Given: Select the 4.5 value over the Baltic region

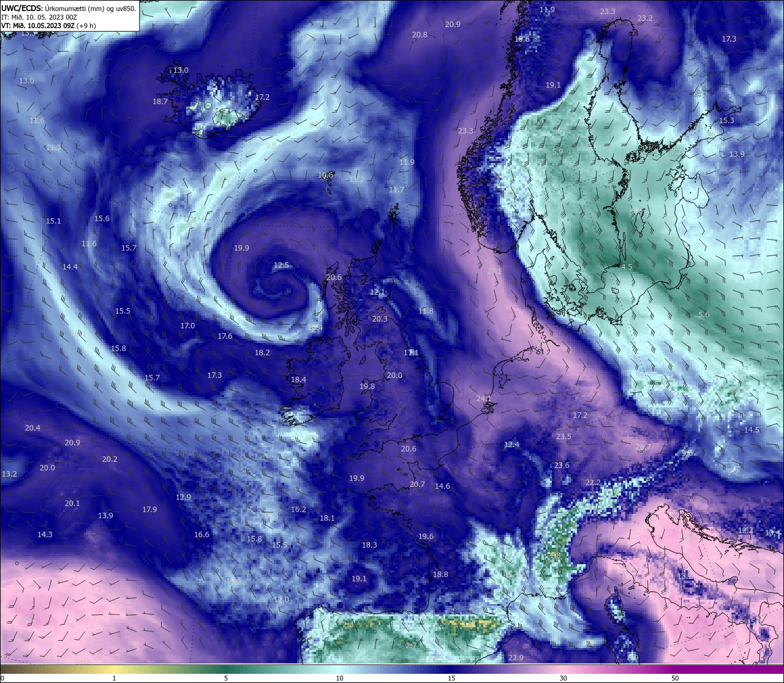Looking at the screenshot, I should click(627, 267).
